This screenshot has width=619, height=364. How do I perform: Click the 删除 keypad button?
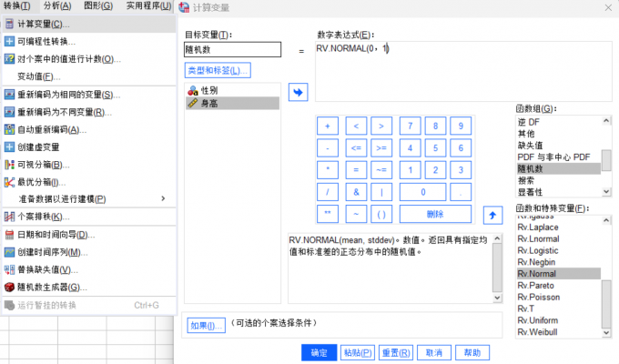435,214
